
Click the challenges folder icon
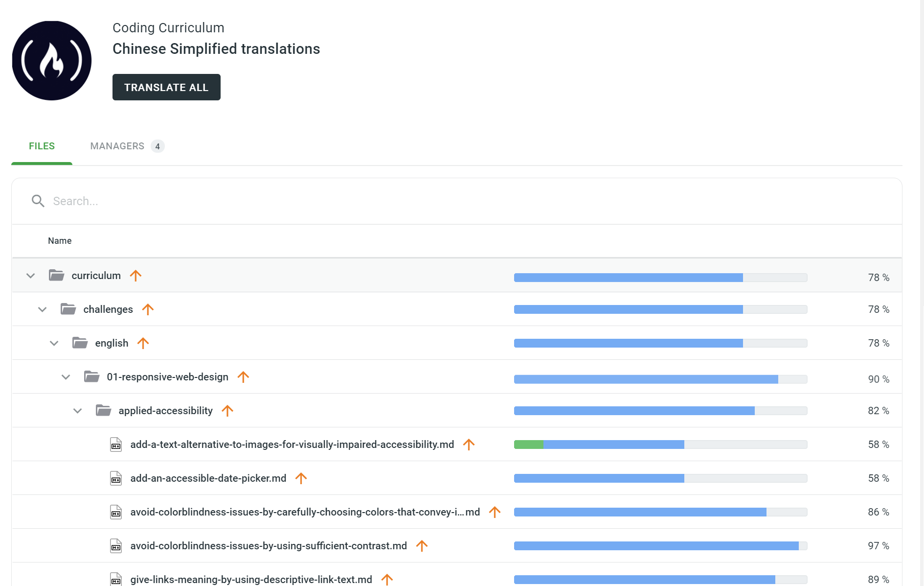tap(68, 309)
